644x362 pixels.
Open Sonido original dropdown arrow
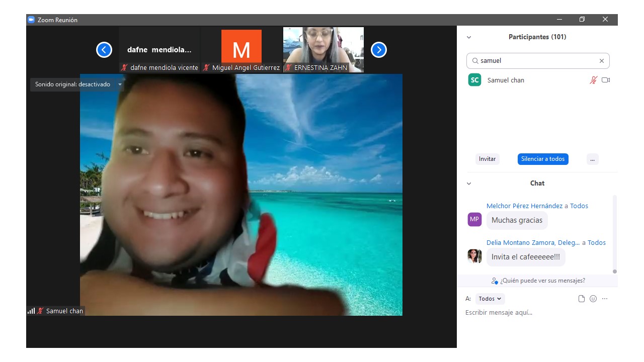120,84
